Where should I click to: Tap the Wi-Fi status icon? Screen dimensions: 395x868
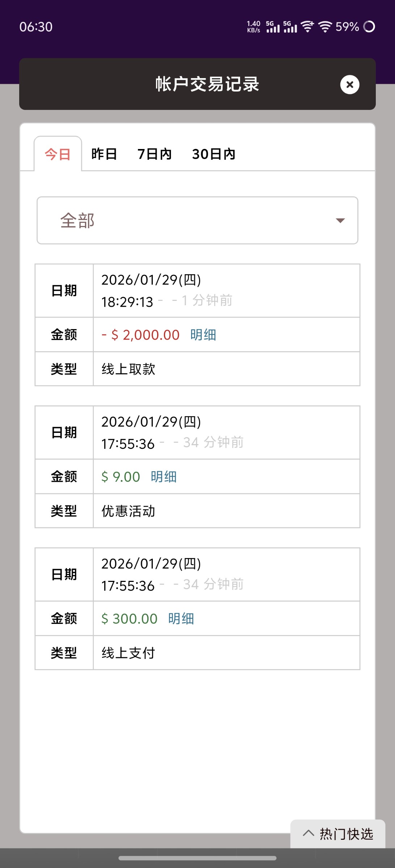click(325, 27)
